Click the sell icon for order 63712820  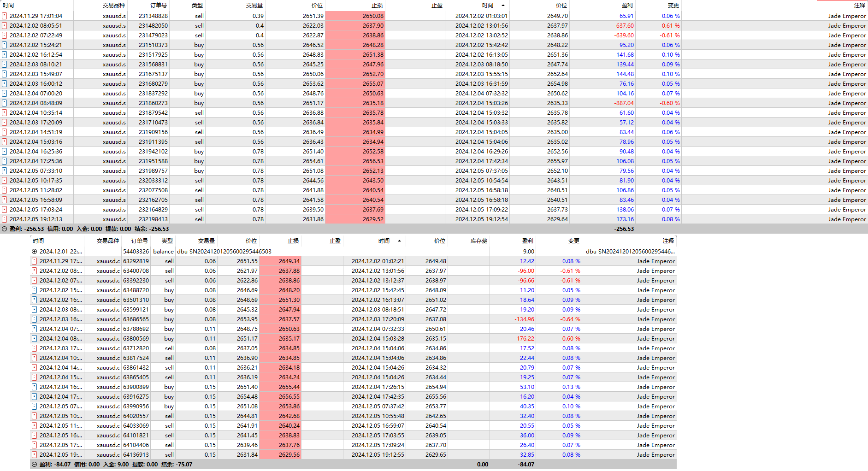point(34,348)
